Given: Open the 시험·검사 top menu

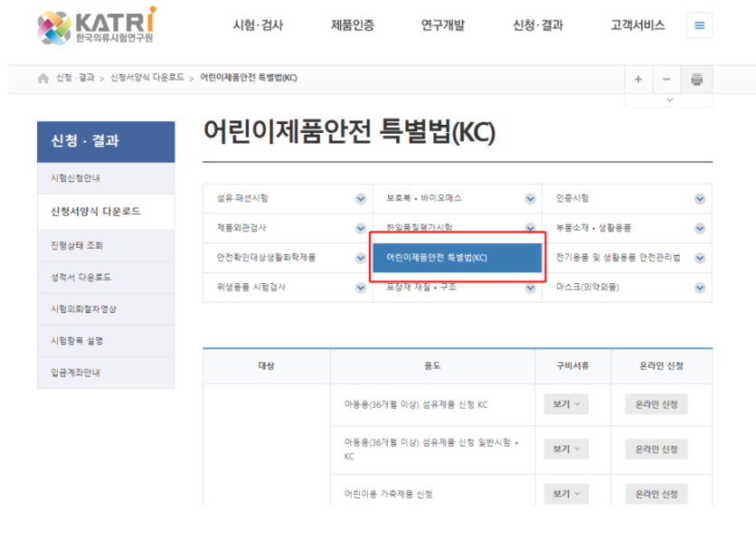Looking at the screenshot, I should point(258,25).
